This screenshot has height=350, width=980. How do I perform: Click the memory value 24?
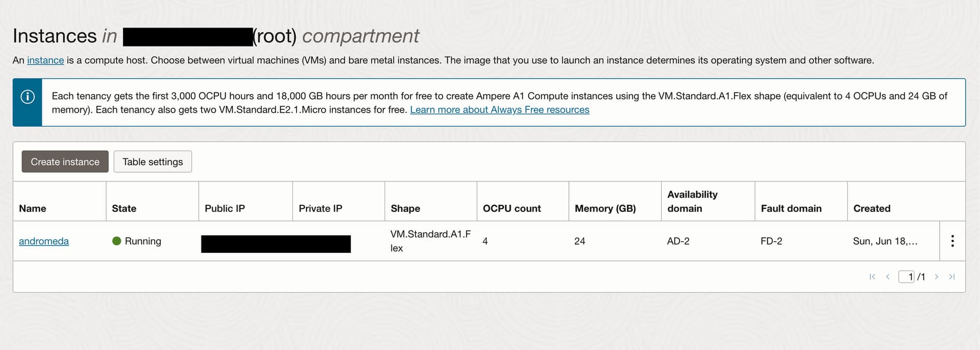[579, 241]
